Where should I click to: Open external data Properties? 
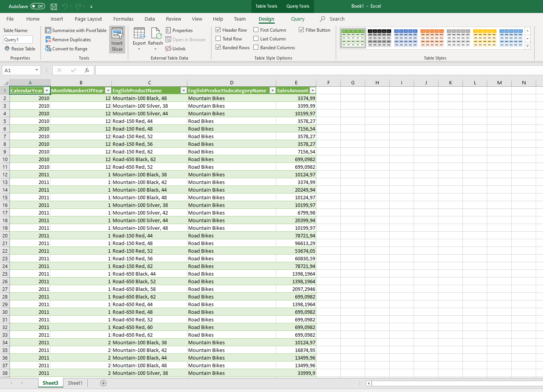[179, 30]
